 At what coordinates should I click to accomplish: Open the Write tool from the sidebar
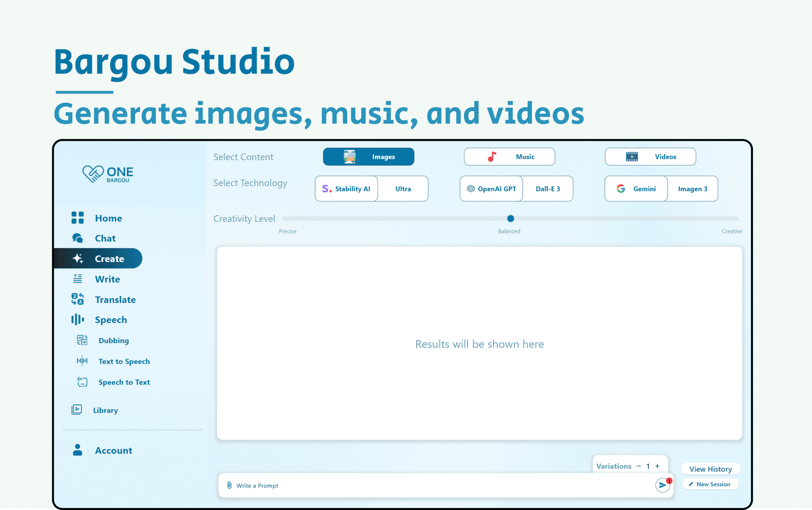click(x=77, y=279)
